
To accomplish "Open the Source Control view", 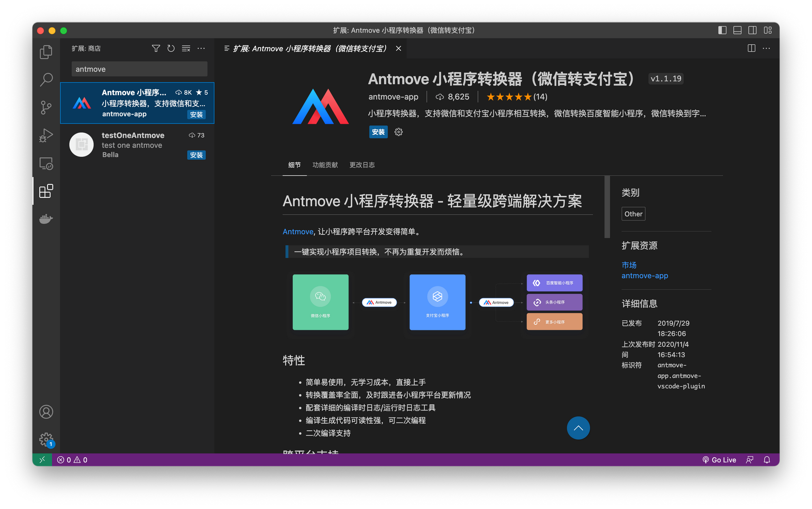I will click(46, 108).
